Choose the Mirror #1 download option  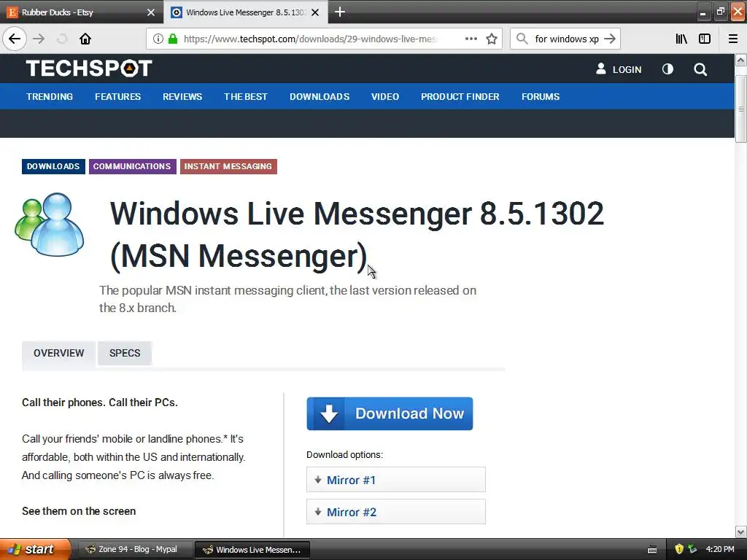point(396,480)
